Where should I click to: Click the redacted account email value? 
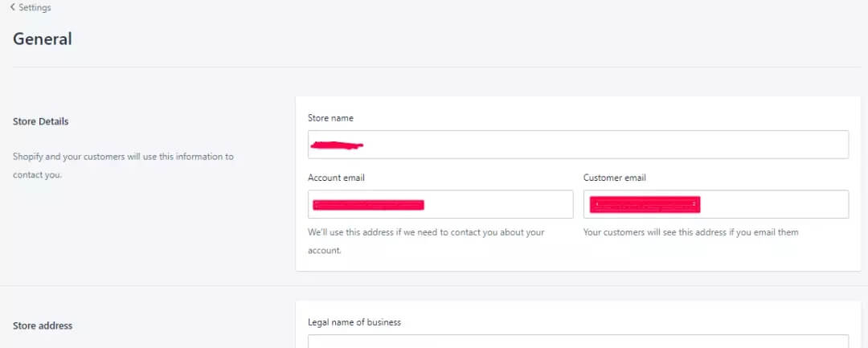(368, 205)
